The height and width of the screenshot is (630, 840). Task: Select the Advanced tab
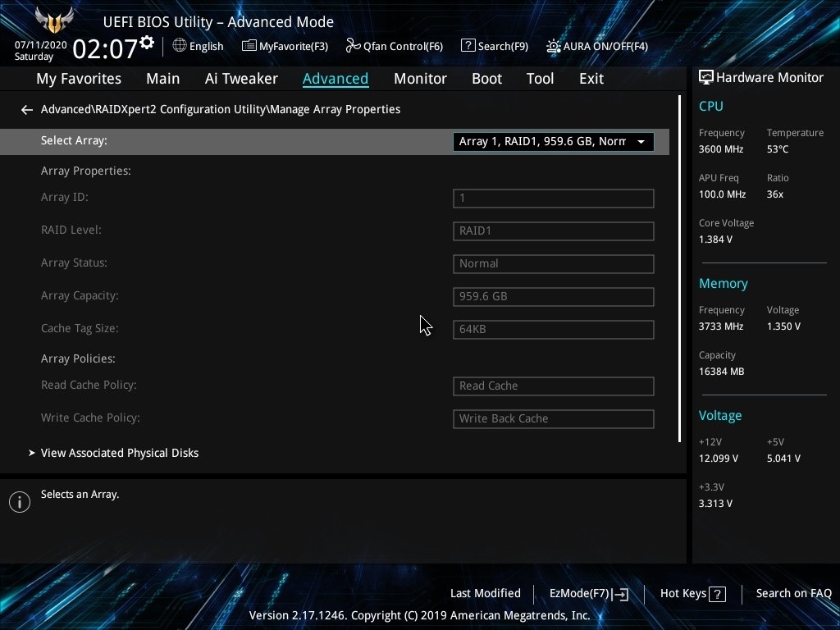(336, 79)
